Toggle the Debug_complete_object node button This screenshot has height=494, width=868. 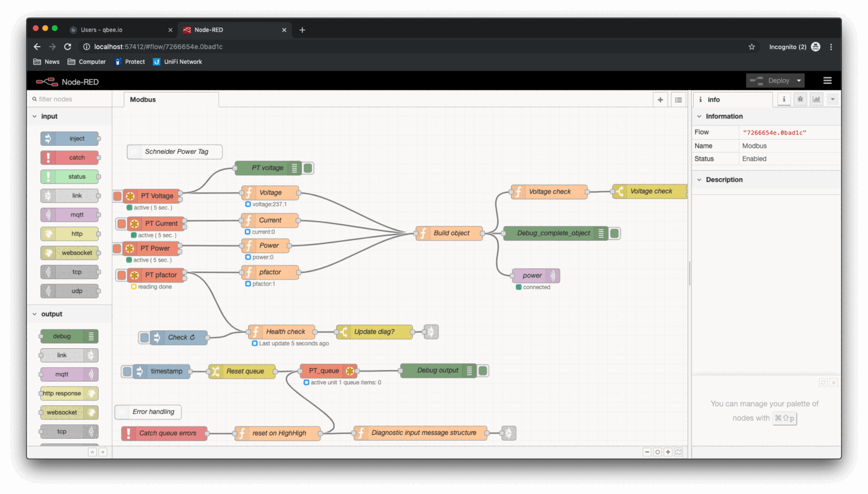tap(614, 233)
